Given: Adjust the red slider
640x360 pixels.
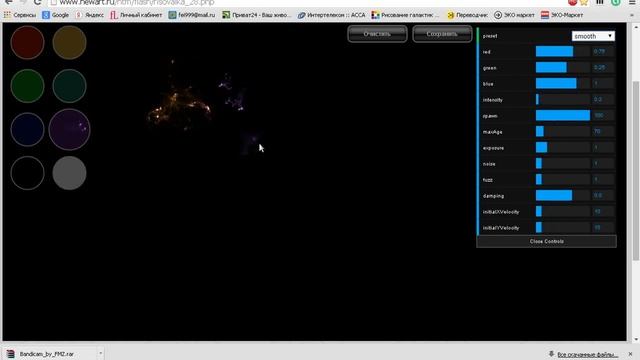Looking at the screenshot, I should pos(562,51).
